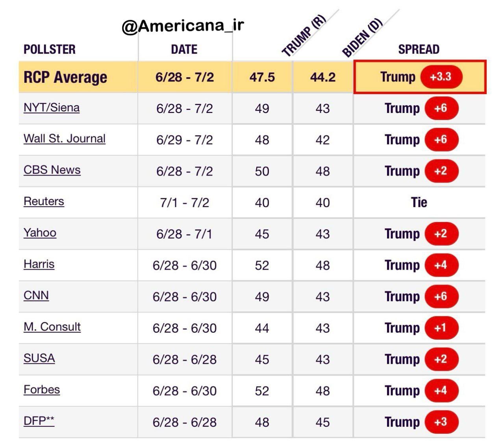Click the Tie spread in Reuters row
The image size is (504, 444).
[419, 202]
